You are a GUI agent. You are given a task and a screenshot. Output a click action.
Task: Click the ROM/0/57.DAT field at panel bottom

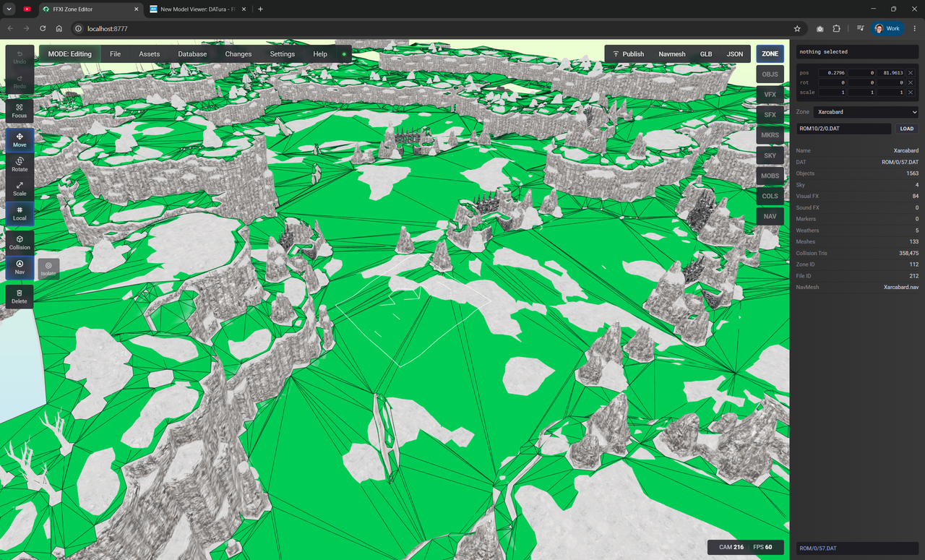(857, 548)
